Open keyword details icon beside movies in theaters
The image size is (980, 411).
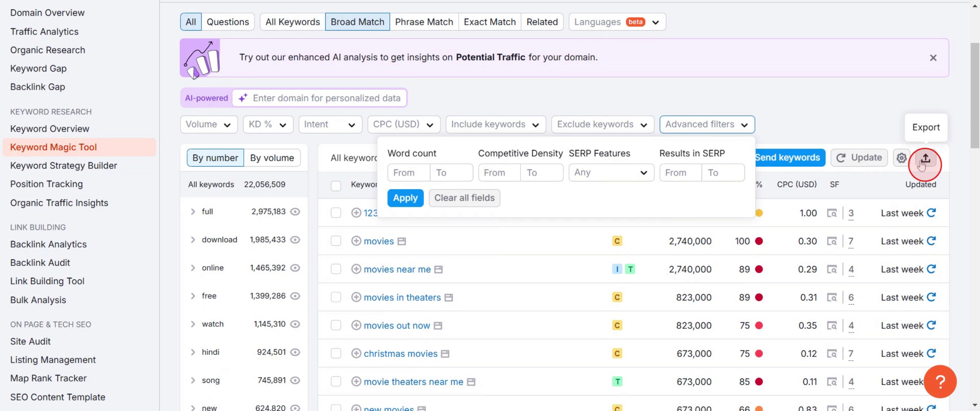[448, 298]
